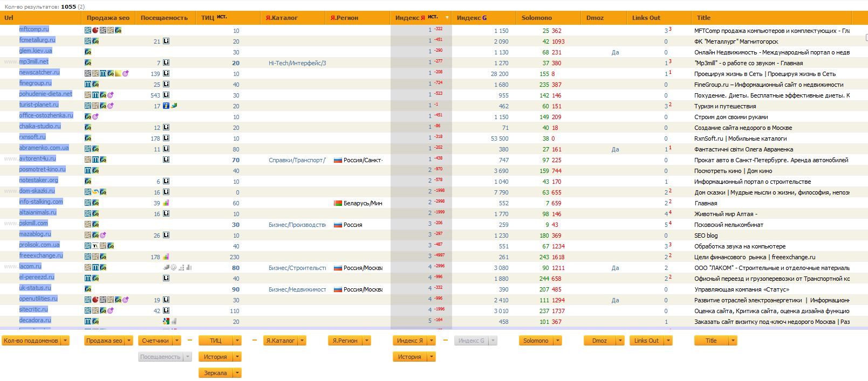Open the Бизнес/Производство catalog link for pskmill.com
This screenshot has width=868, height=381.
(x=297, y=225)
